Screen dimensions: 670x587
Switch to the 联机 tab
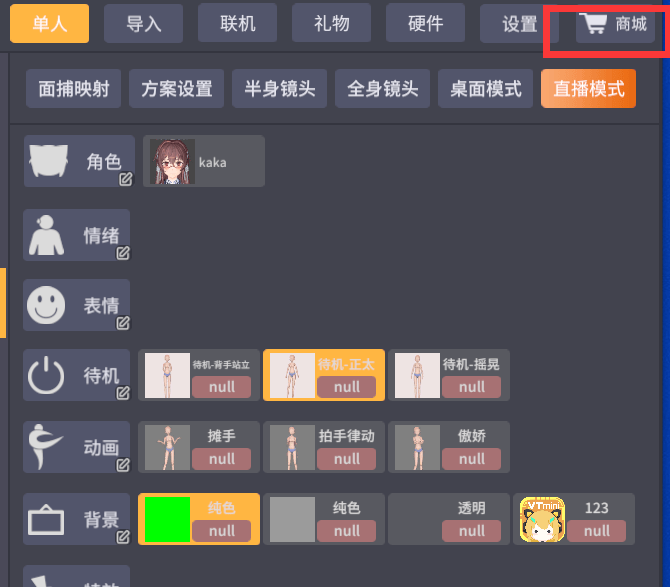[238, 23]
